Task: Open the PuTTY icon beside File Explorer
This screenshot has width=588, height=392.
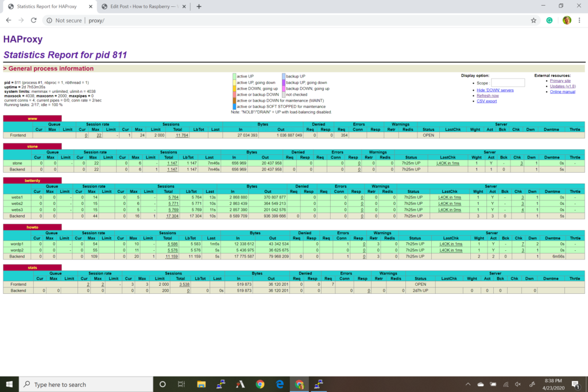Action: coord(221,384)
